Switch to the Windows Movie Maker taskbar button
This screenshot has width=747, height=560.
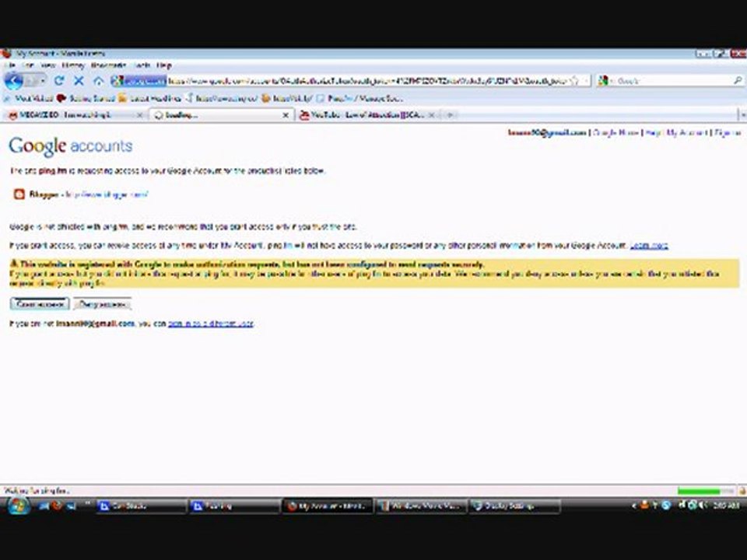coord(421,506)
